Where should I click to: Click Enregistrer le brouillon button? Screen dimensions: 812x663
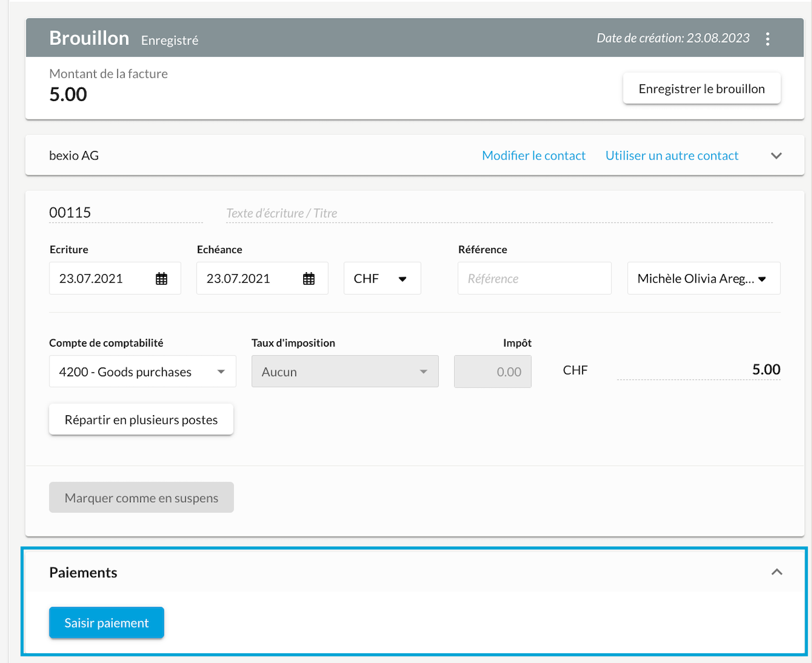pyautogui.click(x=702, y=89)
